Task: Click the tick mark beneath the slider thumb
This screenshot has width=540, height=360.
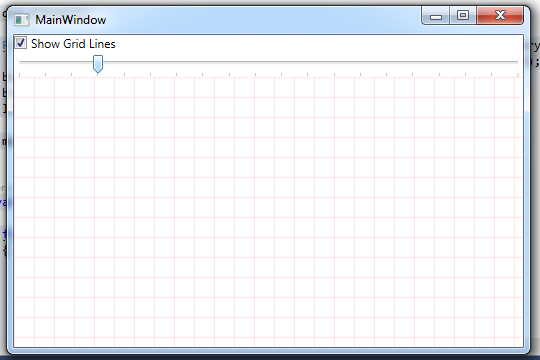Action: [x=98, y=75]
